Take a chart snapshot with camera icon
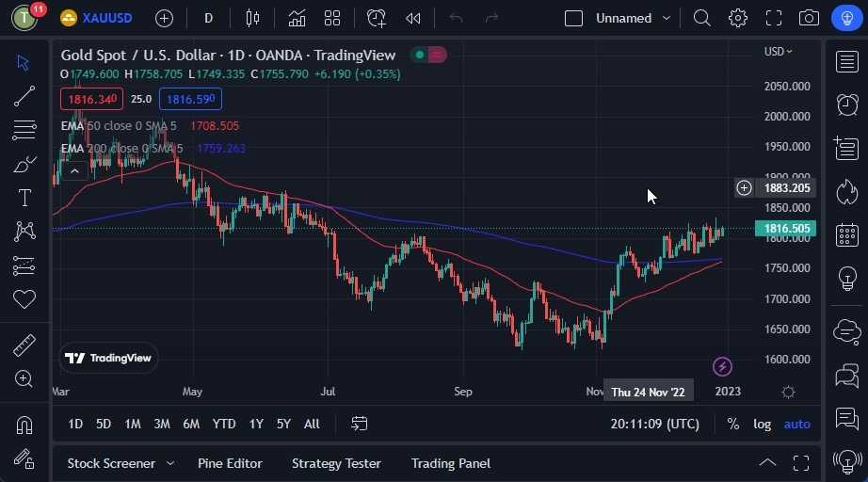868x482 pixels. (809, 18)
